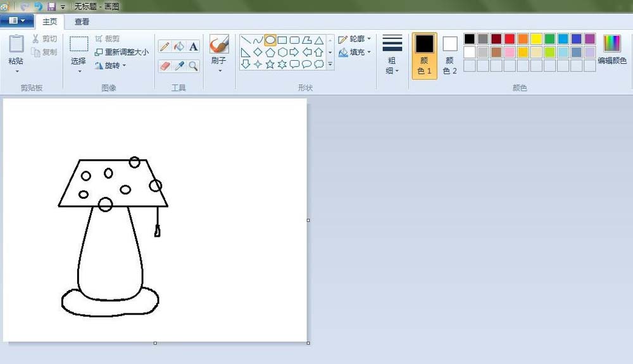Pick the Rounded rectangular callout shape
This screenshot has width=633, height=364.
[x=295, y=64]
